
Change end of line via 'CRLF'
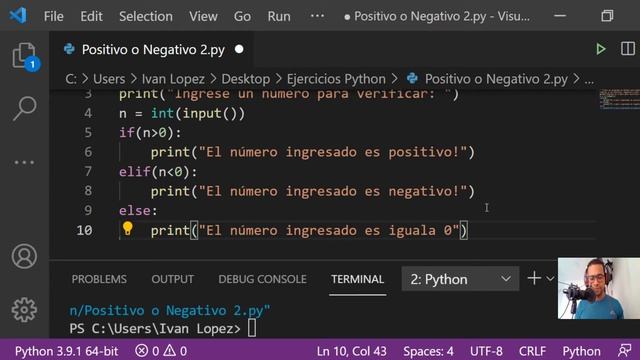click(532, 351)
